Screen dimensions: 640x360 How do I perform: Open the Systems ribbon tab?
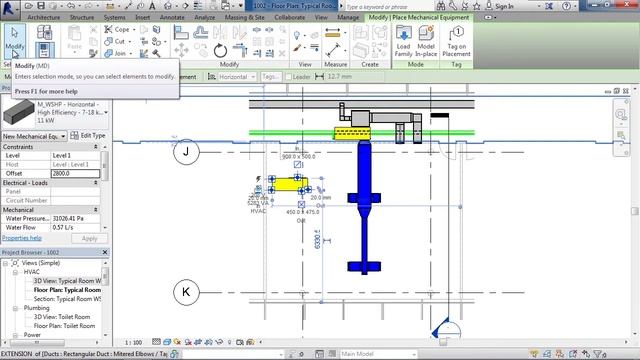114,18
